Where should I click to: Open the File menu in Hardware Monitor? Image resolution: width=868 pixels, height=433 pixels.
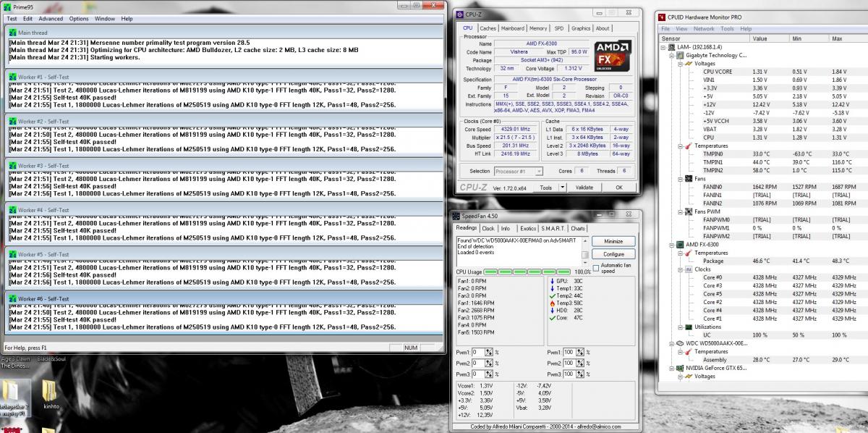coord(666,29)
